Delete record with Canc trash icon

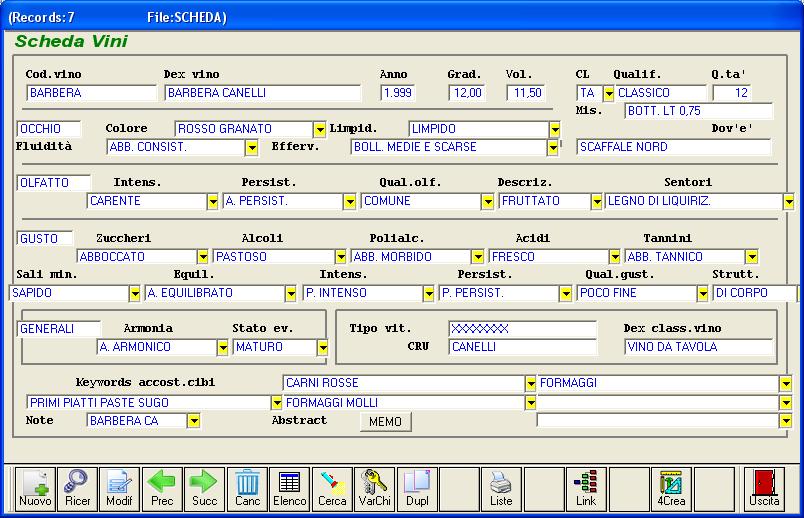click(x=247, y=489)
